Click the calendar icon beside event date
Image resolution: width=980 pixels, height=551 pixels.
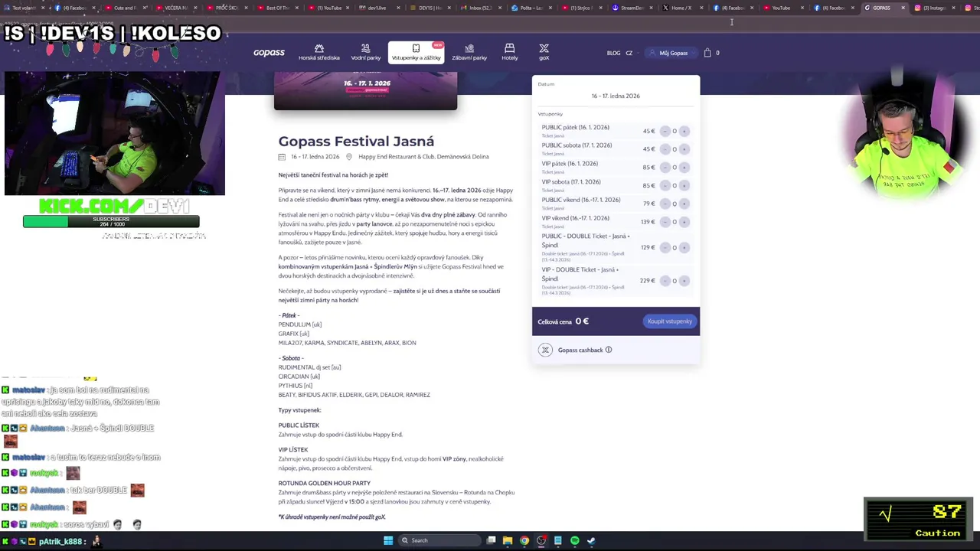[282, 157]
